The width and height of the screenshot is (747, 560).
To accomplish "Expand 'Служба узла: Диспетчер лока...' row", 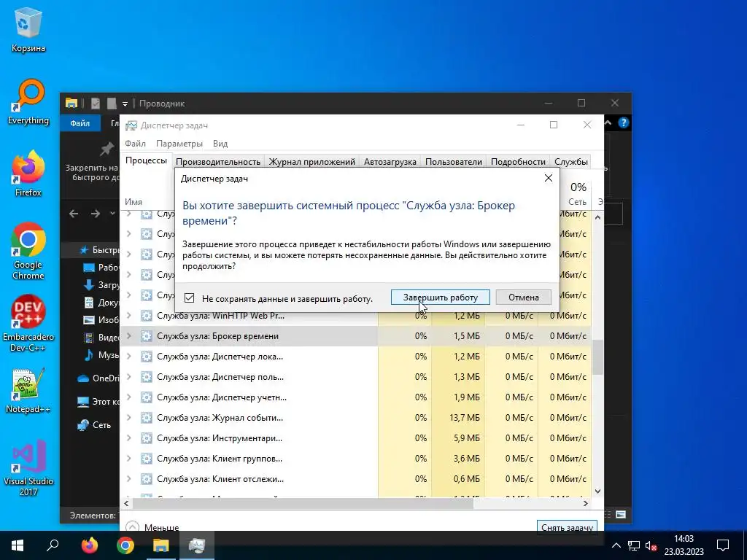I will (x=128, y=356).
